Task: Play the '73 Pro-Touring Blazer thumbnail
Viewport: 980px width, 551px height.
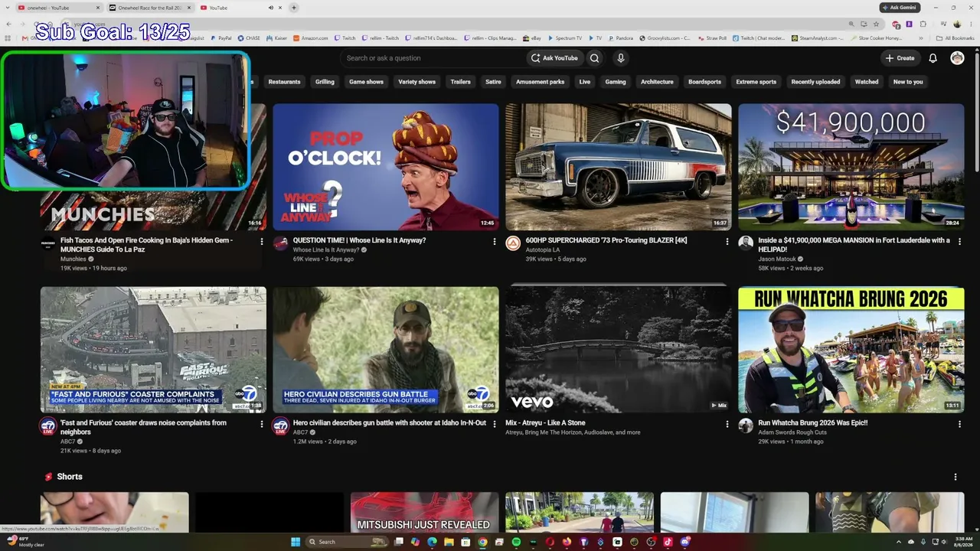Action: point(619,167)
